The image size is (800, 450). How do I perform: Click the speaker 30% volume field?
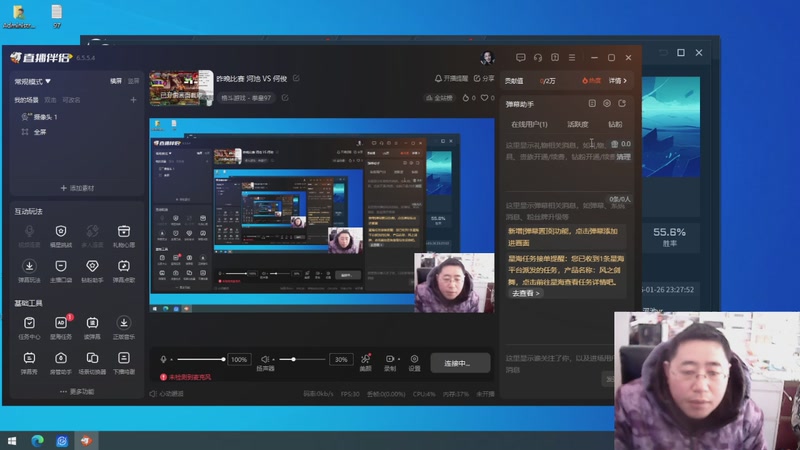341,360
